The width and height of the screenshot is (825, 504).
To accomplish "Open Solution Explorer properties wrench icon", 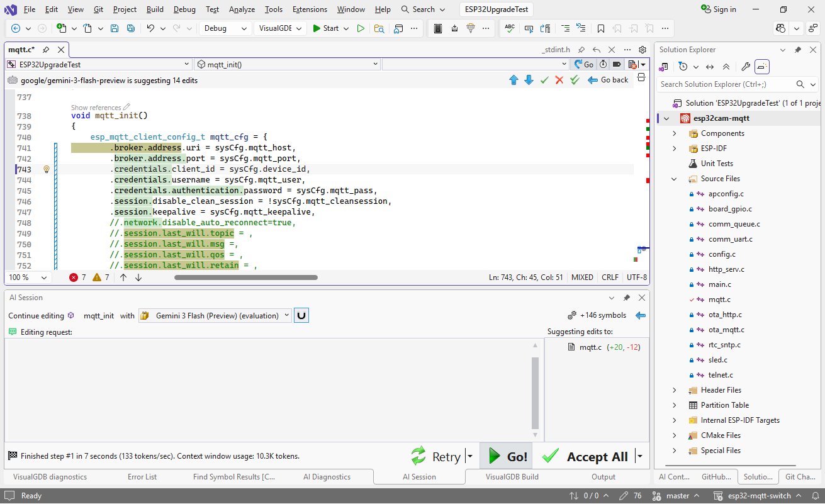I will click(746, 67).
